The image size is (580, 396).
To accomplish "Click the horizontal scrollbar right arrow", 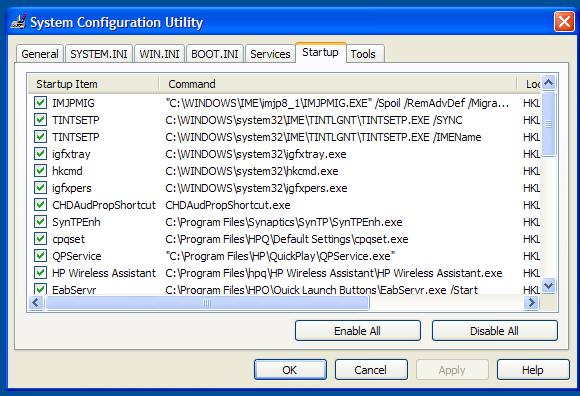I will (x=532, y=303).
